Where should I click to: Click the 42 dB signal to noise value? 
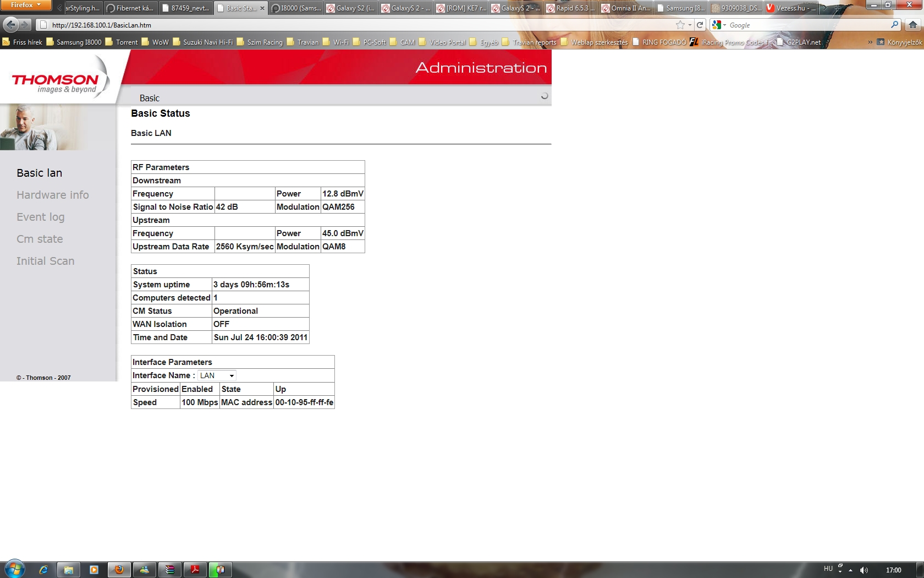[227, 207]
